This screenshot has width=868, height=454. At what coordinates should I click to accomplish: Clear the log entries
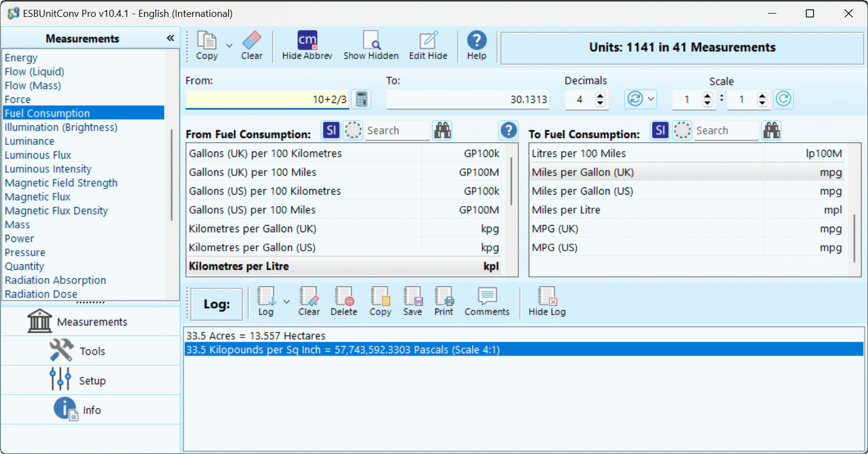[309, 302]
